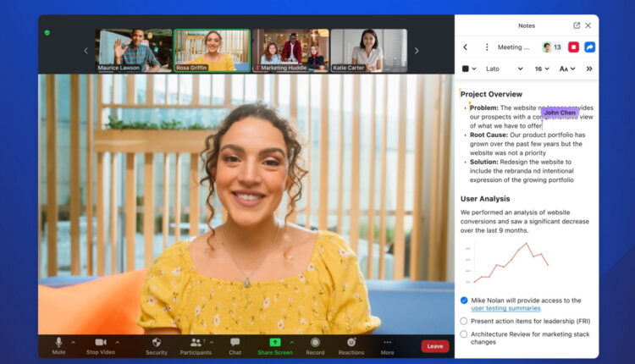Uncheck the Mike Nolan task checkbox

click(x=464, y=301)
